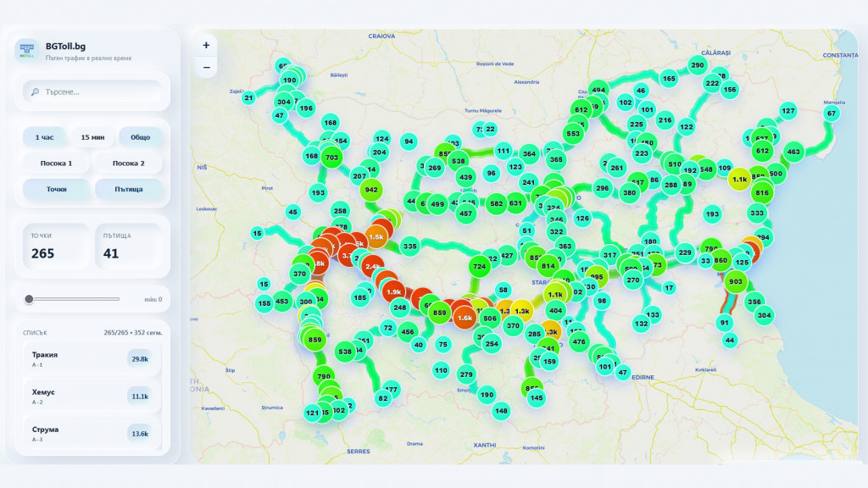
Task: Select the 1 час time interval
Action: [44, 137]
